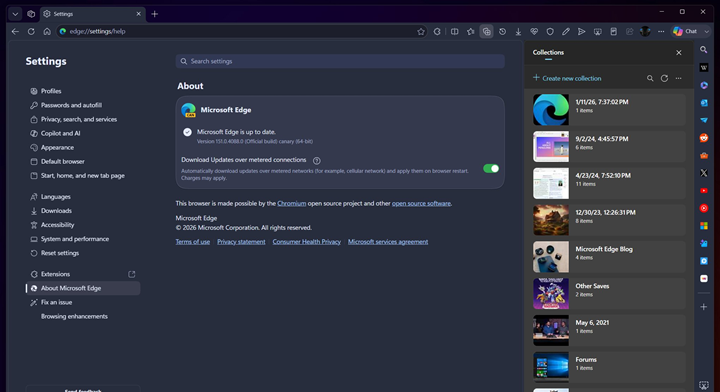Open Start, home, and new tab page
Image resolution: width=720 pixels, height=392 pixels.
pyautogui.click(x=83, y=175)
